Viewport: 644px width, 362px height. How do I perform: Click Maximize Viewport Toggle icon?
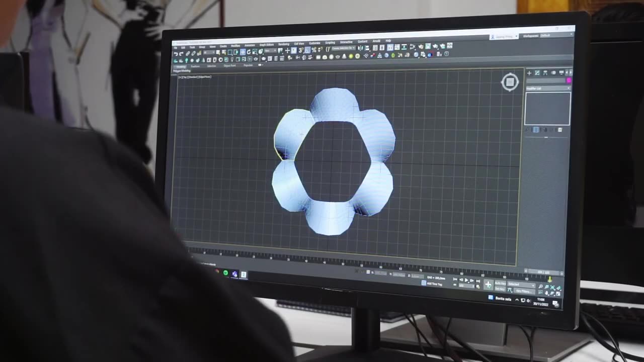click(557, 294)
